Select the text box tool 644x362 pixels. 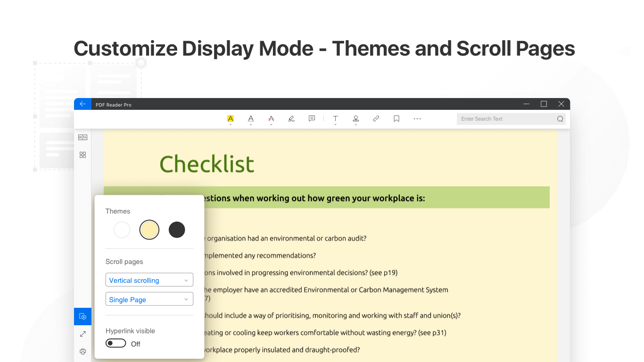335,119
